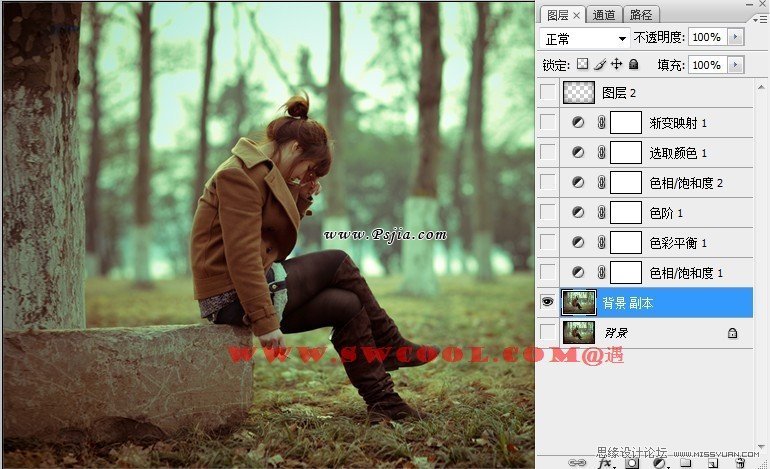This screenshot has width=770, height=469.
Task: Select the 色相/饱和度 1 layer name
Action: 686,273
